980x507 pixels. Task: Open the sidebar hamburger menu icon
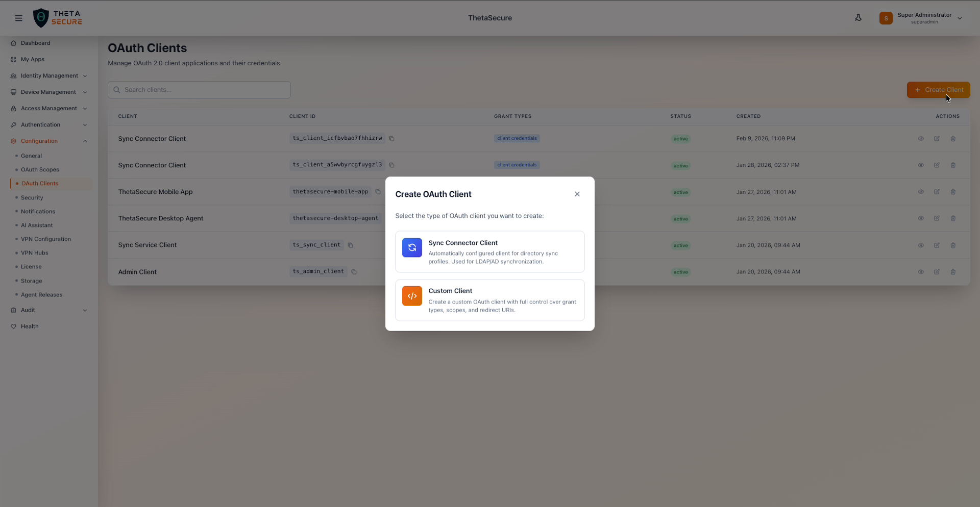[x=19, y=18]
